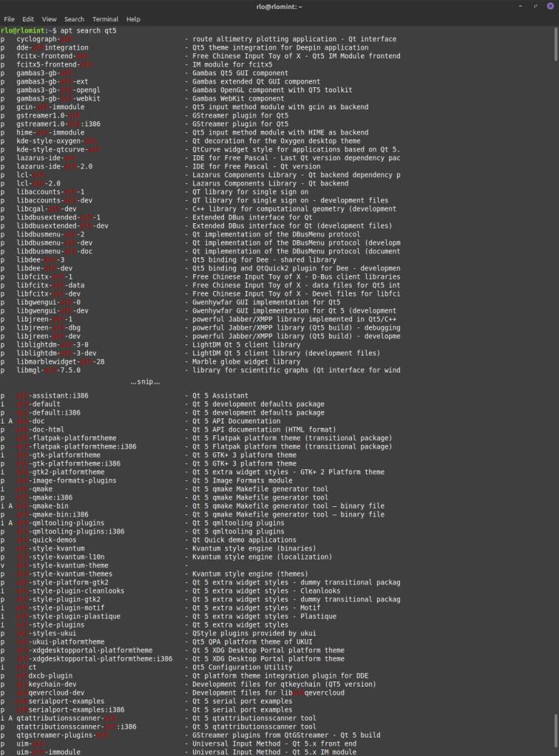This screenshot has height=756, width=559.
Task: Open the File menu
Action: (x=10, y=18)
